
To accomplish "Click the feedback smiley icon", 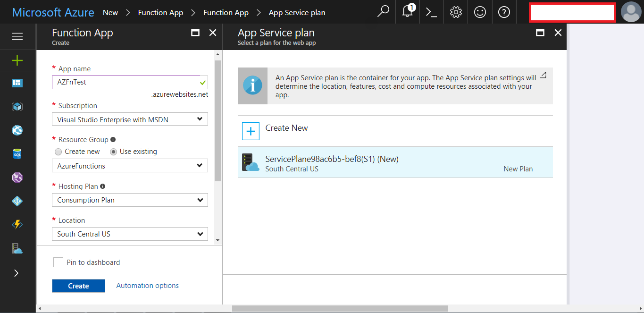I will point(480,12).
